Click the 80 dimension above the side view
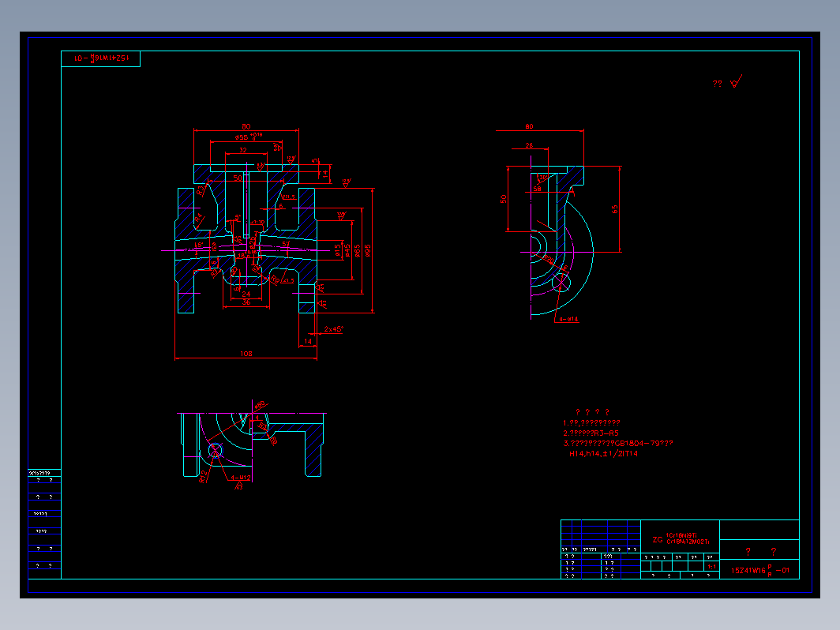This screenshot has width=840, height=630. coord(529,126)
